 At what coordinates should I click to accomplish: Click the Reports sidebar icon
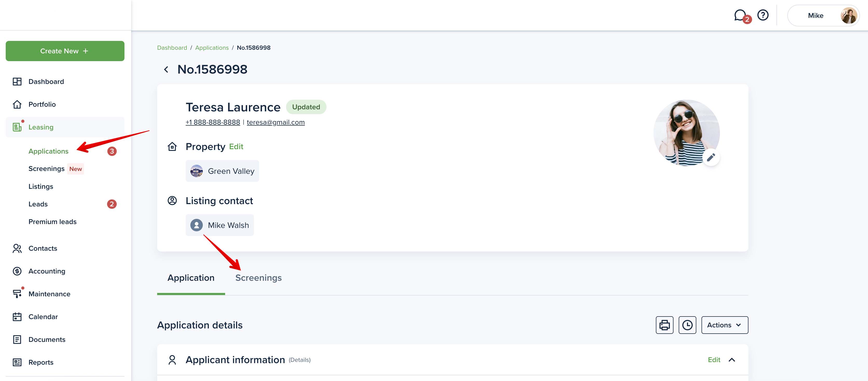pyautogui.click(x=17, y=362)
